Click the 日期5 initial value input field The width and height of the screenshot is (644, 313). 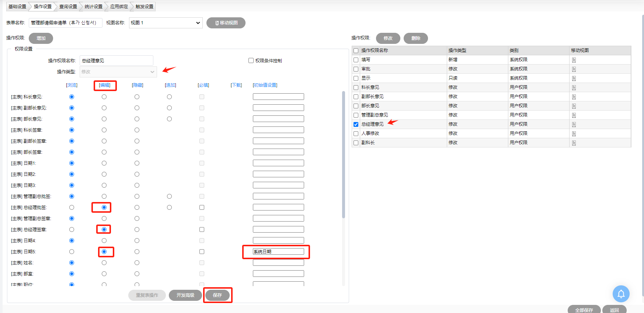[278, 251]
